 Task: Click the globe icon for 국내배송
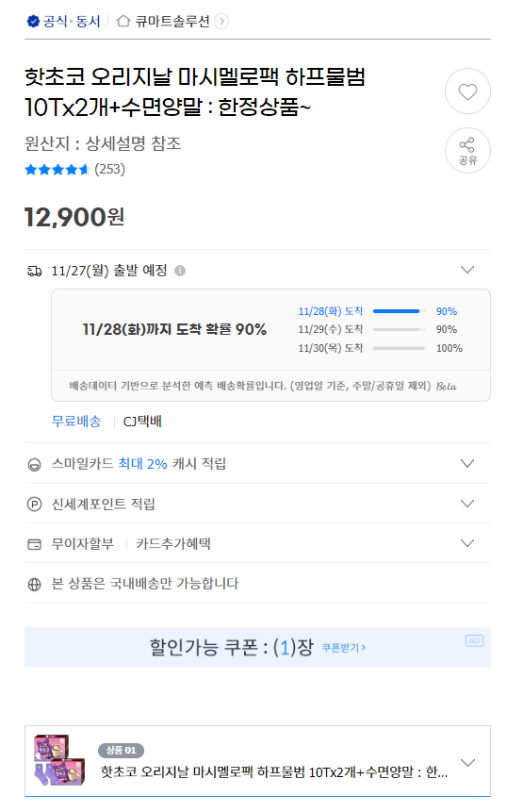point(34,584)
